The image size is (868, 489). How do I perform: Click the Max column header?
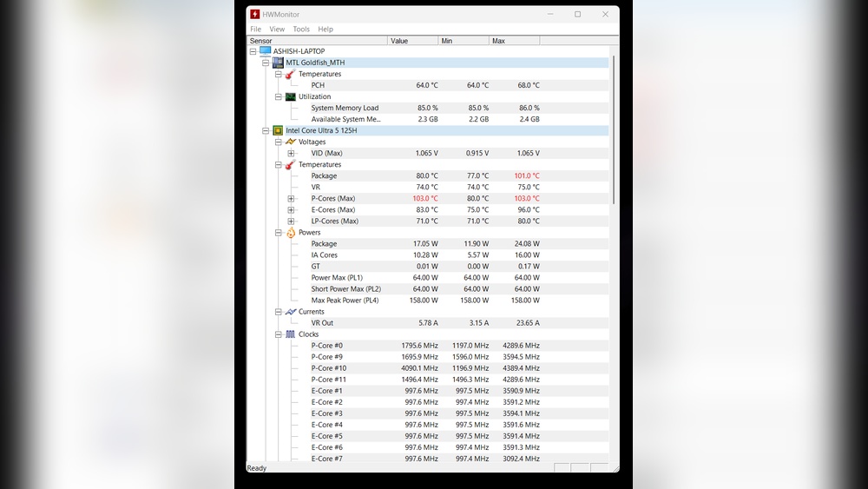point(515,41)
